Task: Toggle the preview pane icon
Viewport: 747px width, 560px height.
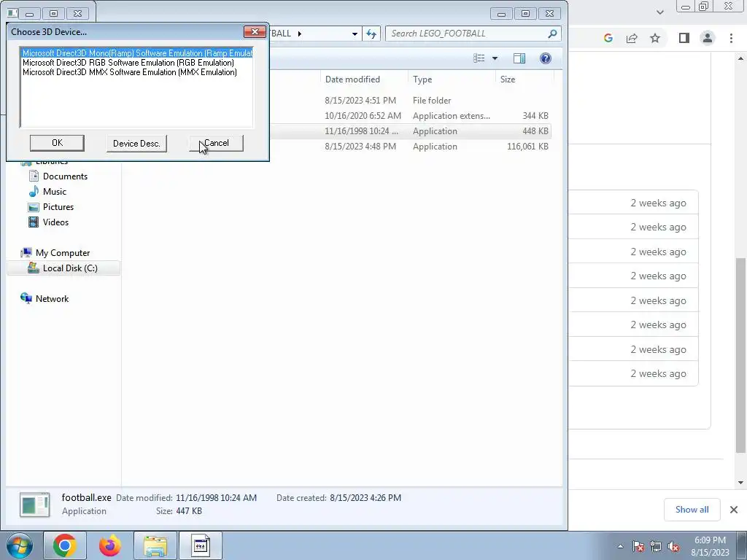Action: click(x=519, y=58)
